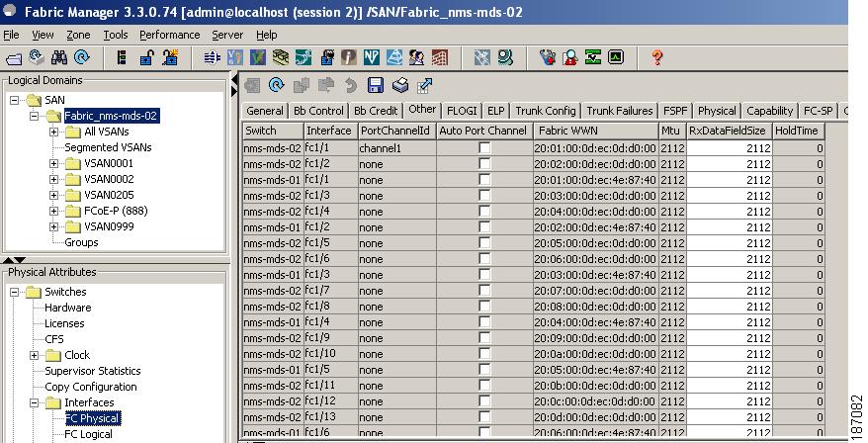Toggle Auto Port Channel for nms-mds-01 fc1/1
The height and width of the screenshot is (443, 868).
pyautogui.click(x=485, y=179)
